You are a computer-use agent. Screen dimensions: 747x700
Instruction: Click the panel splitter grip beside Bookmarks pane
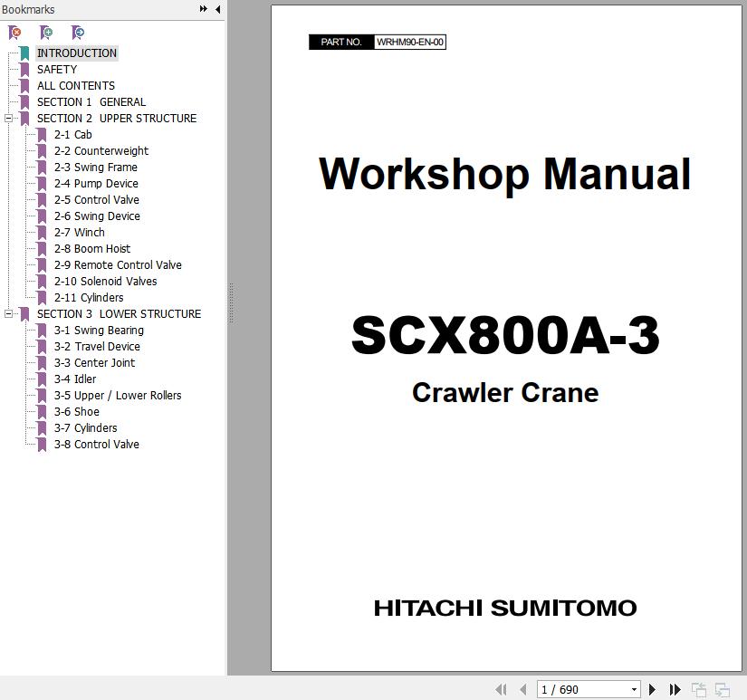[231, 303]
